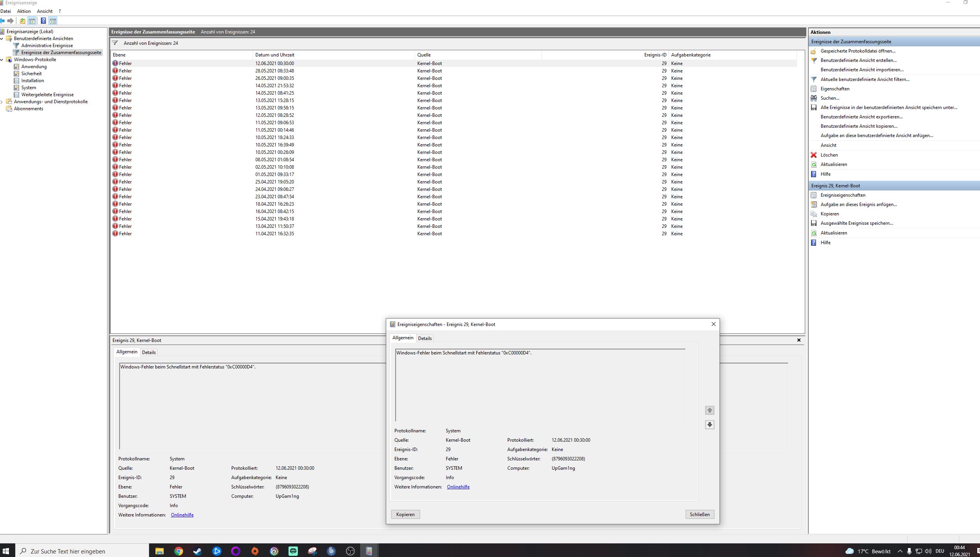
Task: Show next event with down arrow button
Action: point(709,425)
